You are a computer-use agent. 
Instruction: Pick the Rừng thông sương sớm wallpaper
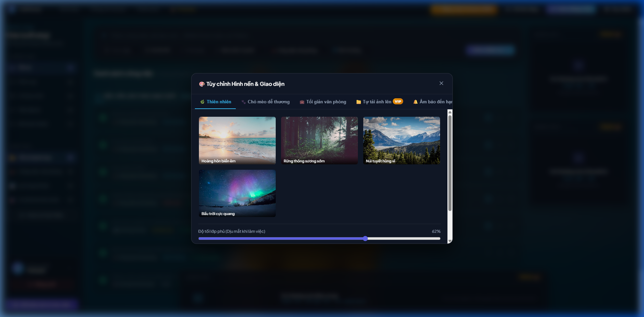[x=319, y=141]
